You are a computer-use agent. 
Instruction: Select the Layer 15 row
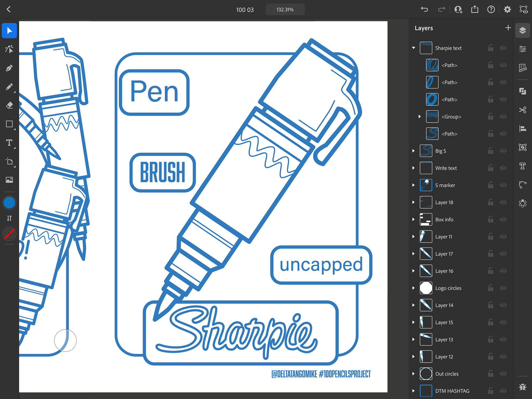pyautogui.click(x=461, y=322)
